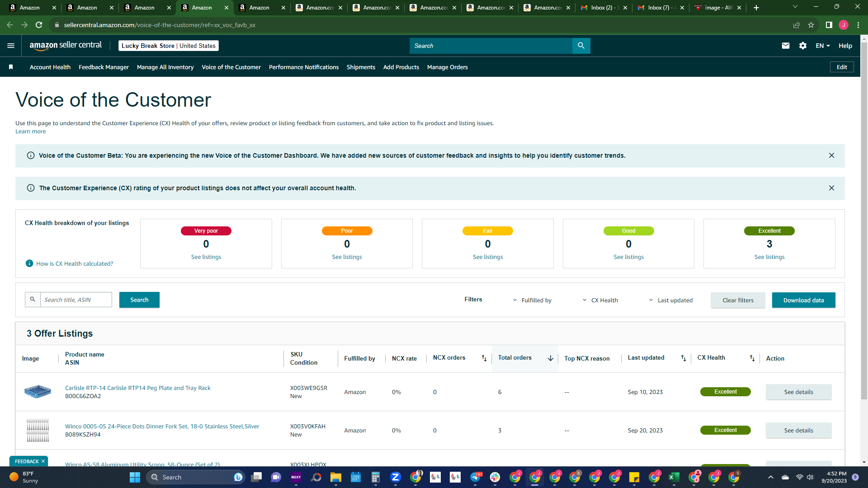Click the Help link in header
Viewport: 868px width, 488px height.
[845, 46]
